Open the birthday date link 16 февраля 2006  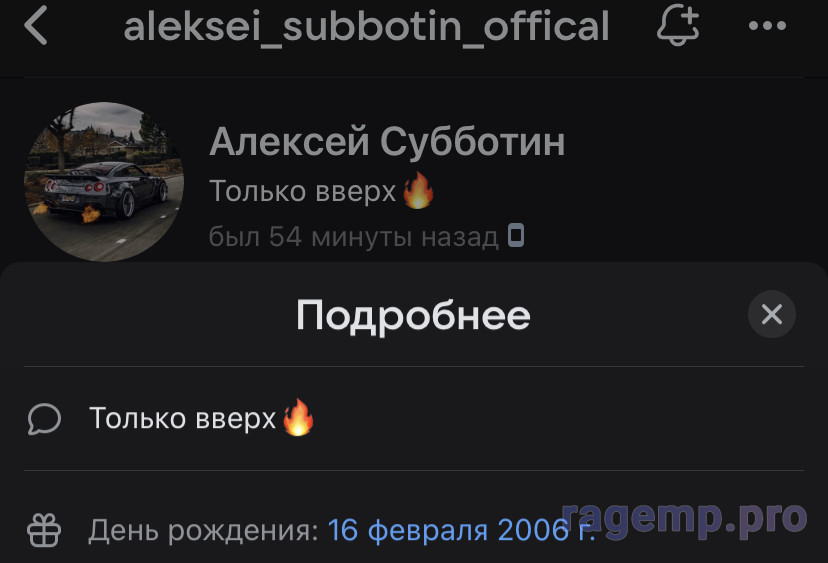click(x=461, y=530)
